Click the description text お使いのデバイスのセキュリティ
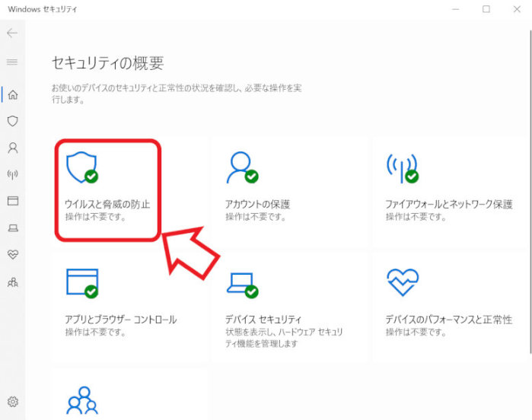The image size is (532, 420). pos(177,94)
